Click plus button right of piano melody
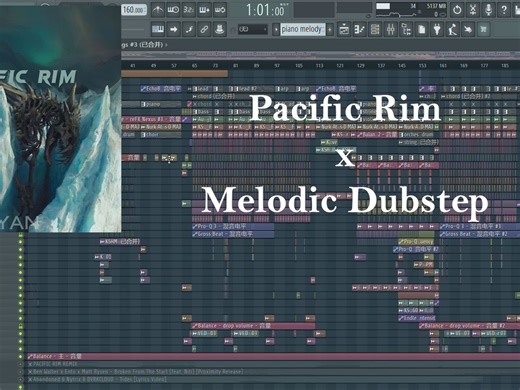The height and width of the screenshot is (390, 520). click(x=330, y=29)
